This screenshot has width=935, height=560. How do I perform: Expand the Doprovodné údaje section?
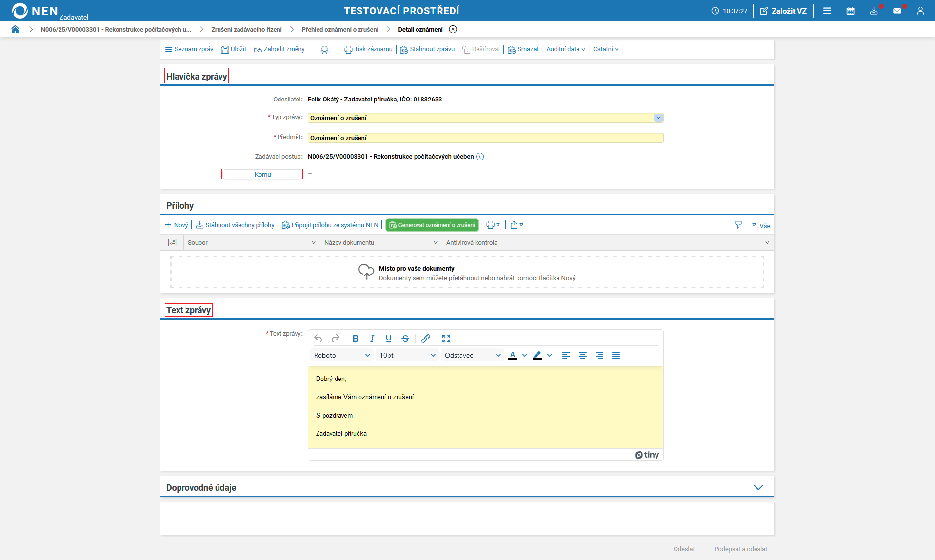[758, 487]
